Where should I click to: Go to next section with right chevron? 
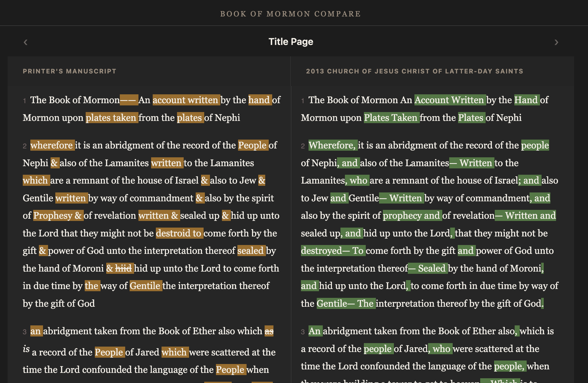coord(556,42)
